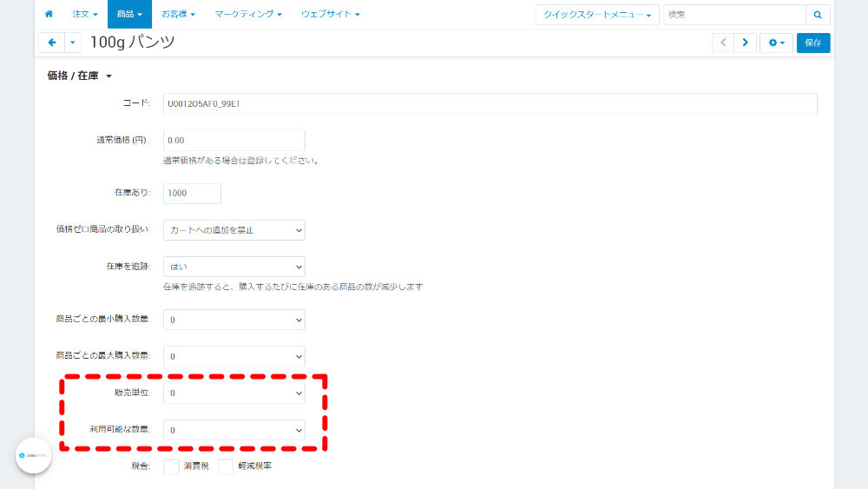Open the dropdown next to back arrow
Screen dimensions: 868x489
[x=73, y=43]
